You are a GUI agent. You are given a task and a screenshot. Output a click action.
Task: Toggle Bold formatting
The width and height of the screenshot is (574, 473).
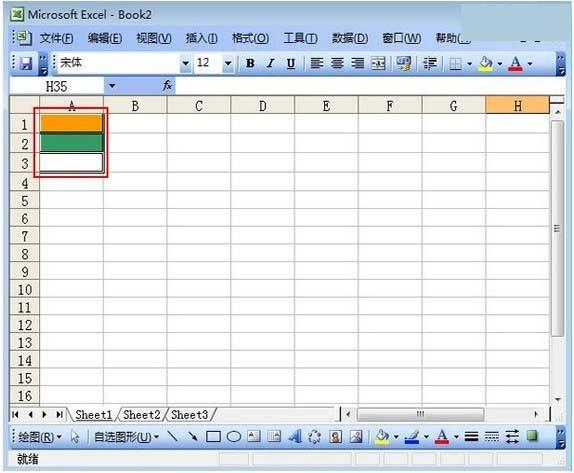point(250,63)
